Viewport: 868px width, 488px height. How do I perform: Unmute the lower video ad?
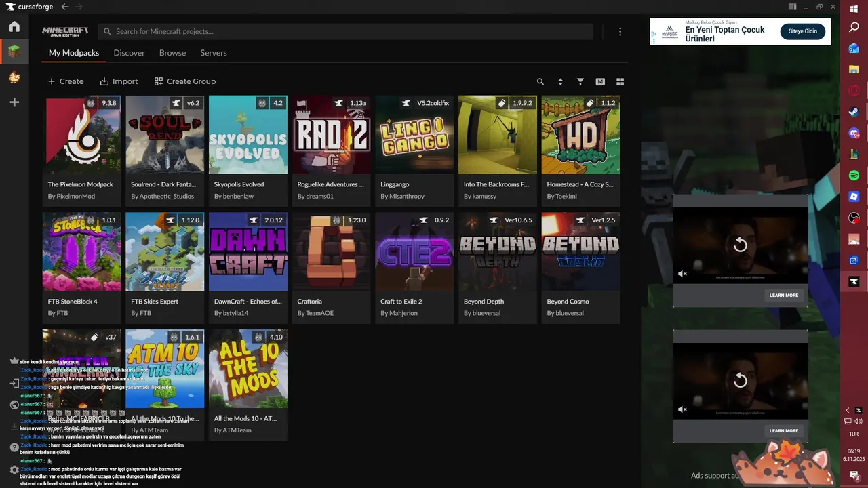(x=682, y=410)
